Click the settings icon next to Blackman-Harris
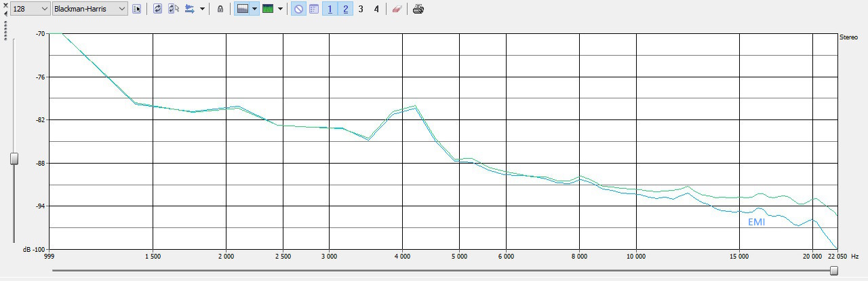868x281 pixels. point(137,9)
